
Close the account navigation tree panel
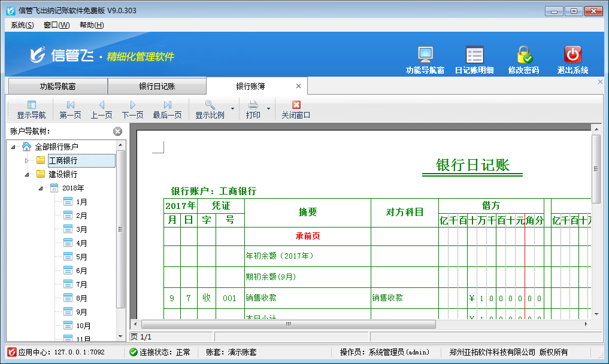[x=117, y=131]
